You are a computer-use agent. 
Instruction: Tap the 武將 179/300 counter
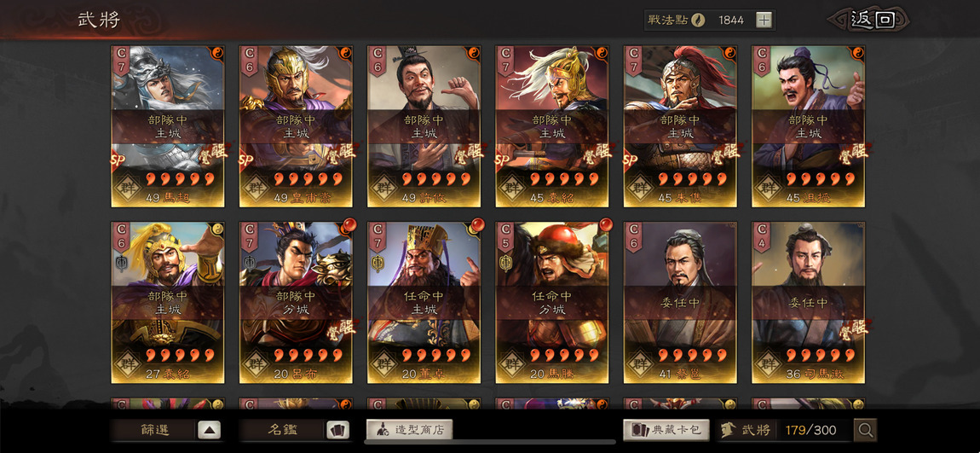[784, 430]
